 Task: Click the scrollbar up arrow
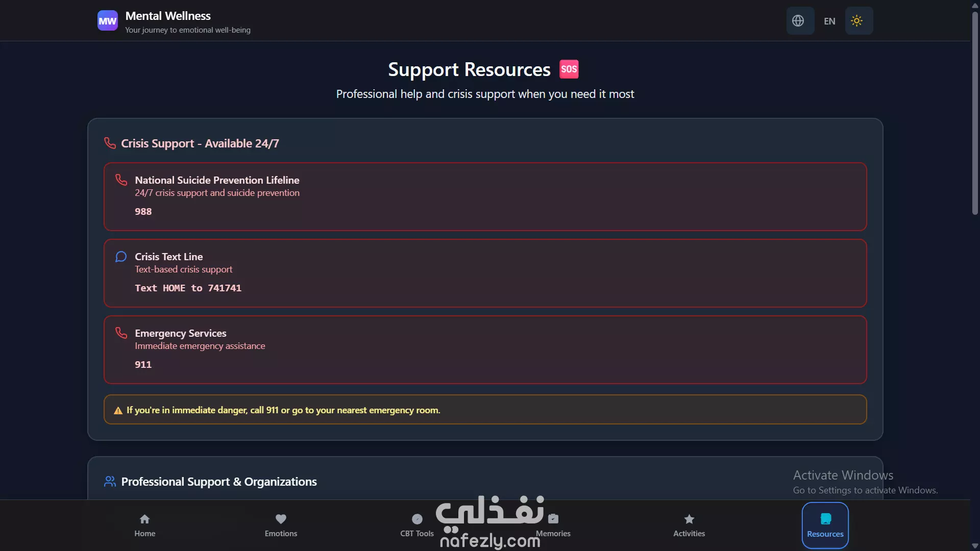(x=975, y=5)
